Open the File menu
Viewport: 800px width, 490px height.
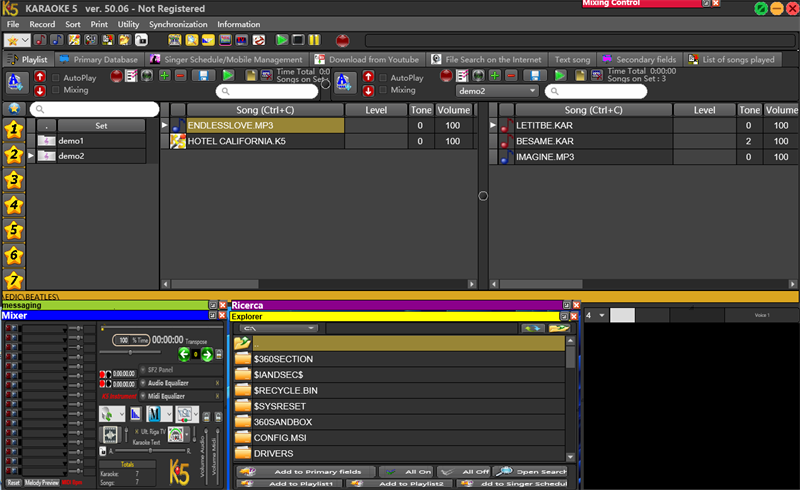pos(13,24)
